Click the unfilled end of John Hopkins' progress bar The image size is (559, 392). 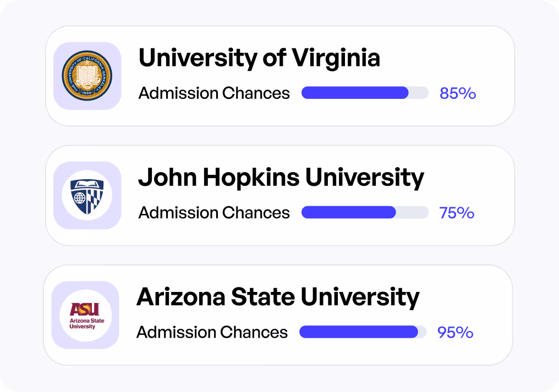413,212
